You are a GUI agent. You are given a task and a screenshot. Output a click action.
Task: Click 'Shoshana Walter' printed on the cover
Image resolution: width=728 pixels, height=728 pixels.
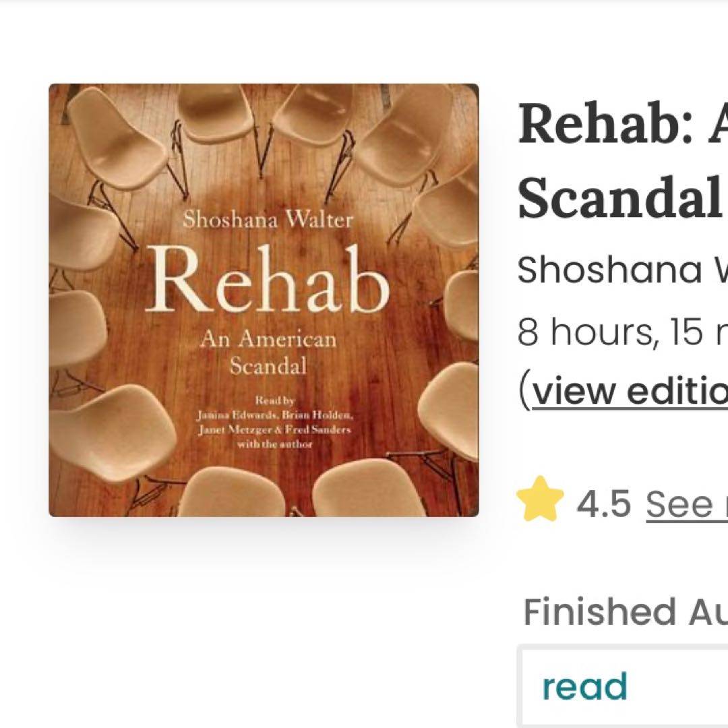[268, 220]
